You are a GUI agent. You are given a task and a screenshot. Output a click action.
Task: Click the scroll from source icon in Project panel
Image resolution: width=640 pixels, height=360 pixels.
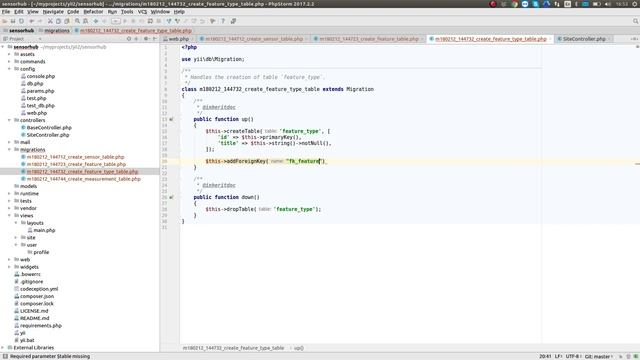pos(129,39)
